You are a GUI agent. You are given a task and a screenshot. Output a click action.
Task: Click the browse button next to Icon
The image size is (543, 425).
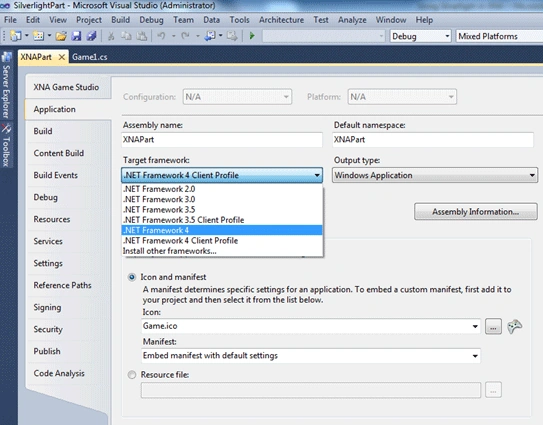(x=493, y=326)
